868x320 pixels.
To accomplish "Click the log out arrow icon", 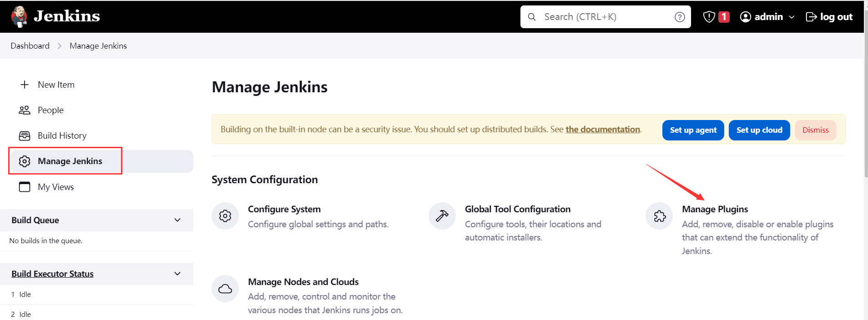I will 811,17.
